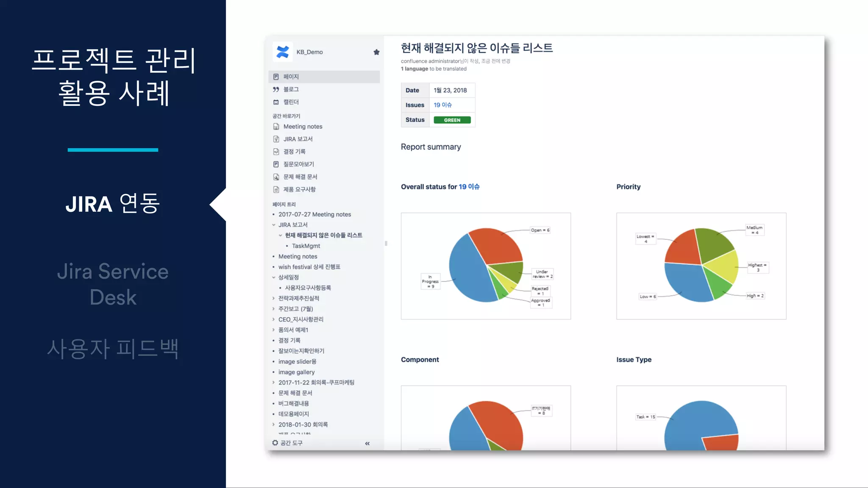This screenshot has height=488, width=868.
Task: Collapse sidebar with double-chevron icon
Action: pos(367,444)
